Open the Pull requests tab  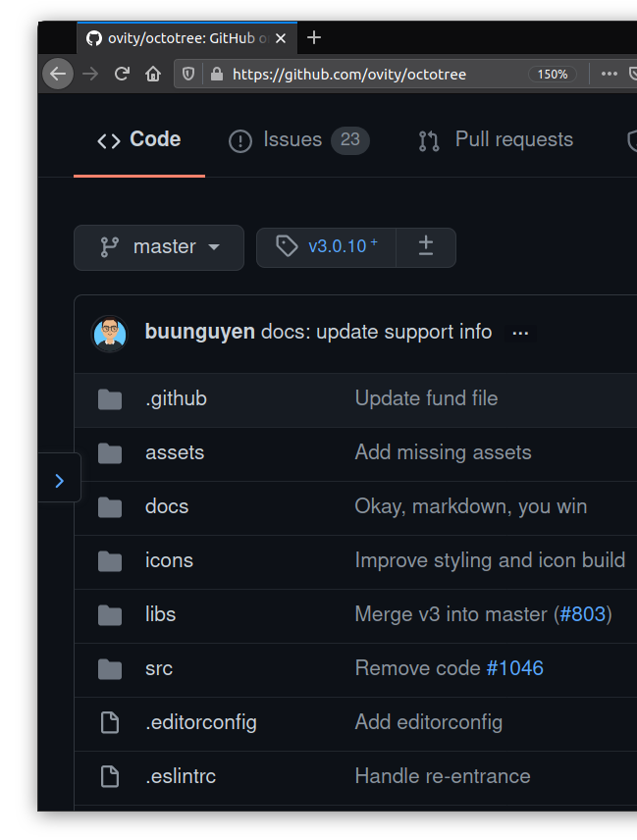496,139
